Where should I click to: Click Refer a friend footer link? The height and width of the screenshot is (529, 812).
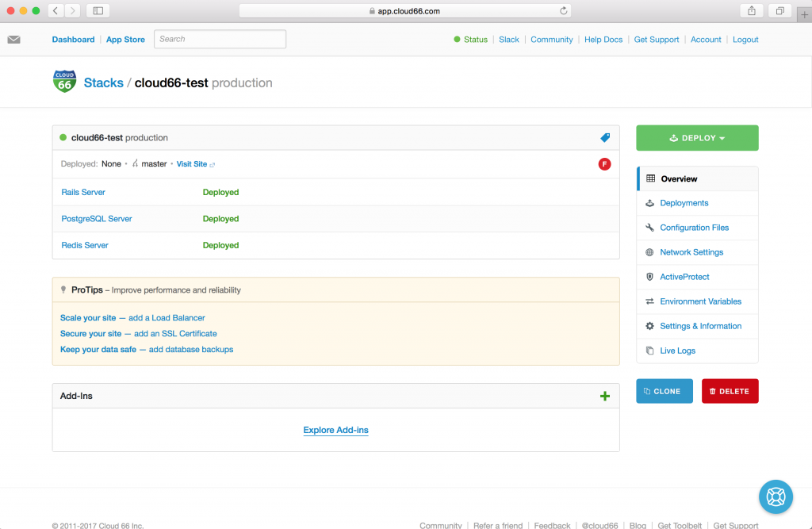point(498,525)
